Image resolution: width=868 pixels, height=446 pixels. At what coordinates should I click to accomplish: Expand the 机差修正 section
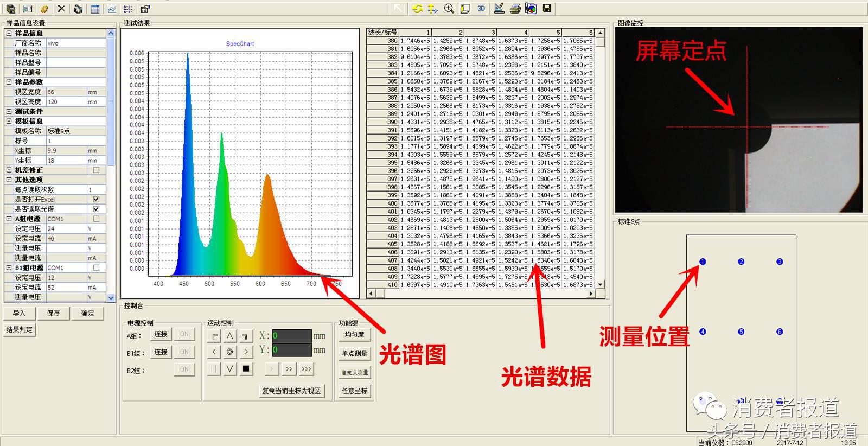click(9, 170)
